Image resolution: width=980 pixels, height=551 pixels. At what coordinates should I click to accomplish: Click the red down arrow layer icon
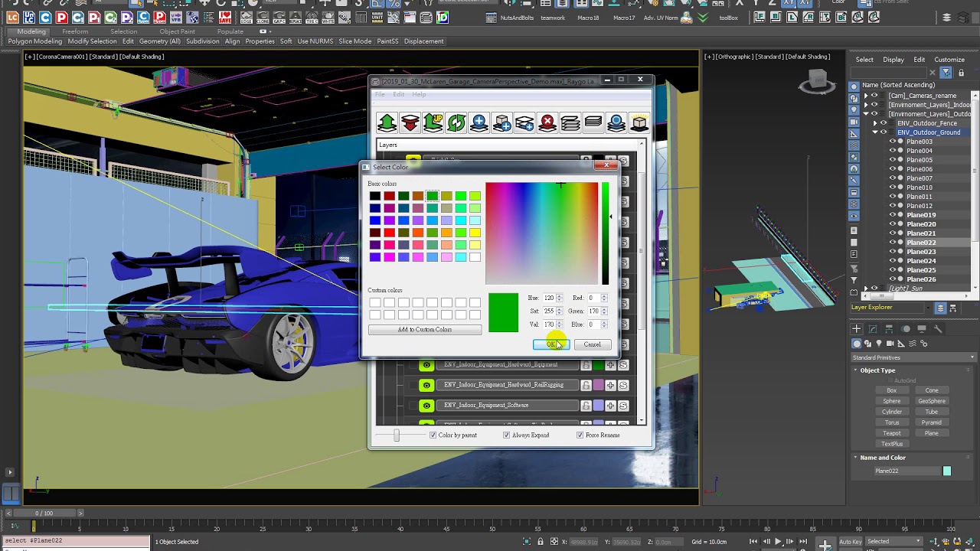[410, 122]
